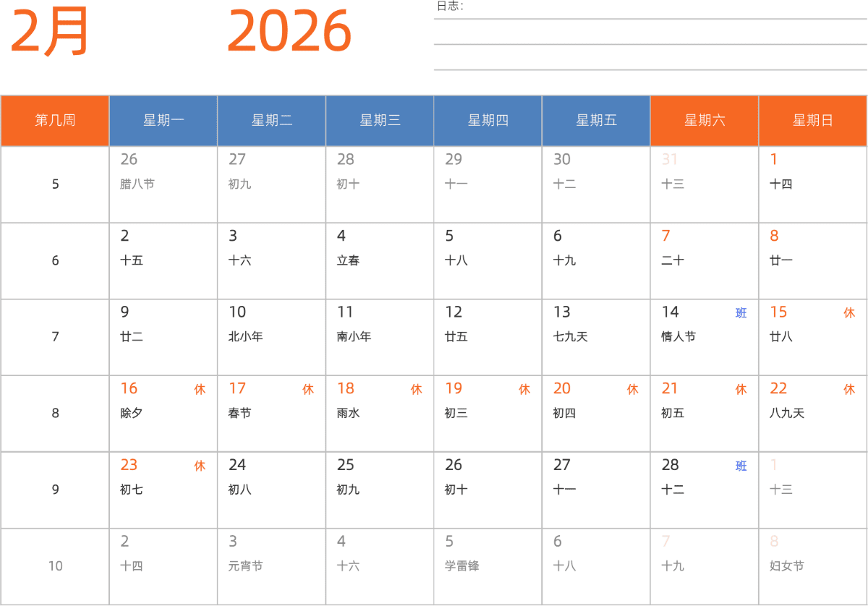Select date 2 with lunar 十五

click(x=163, y=261)
